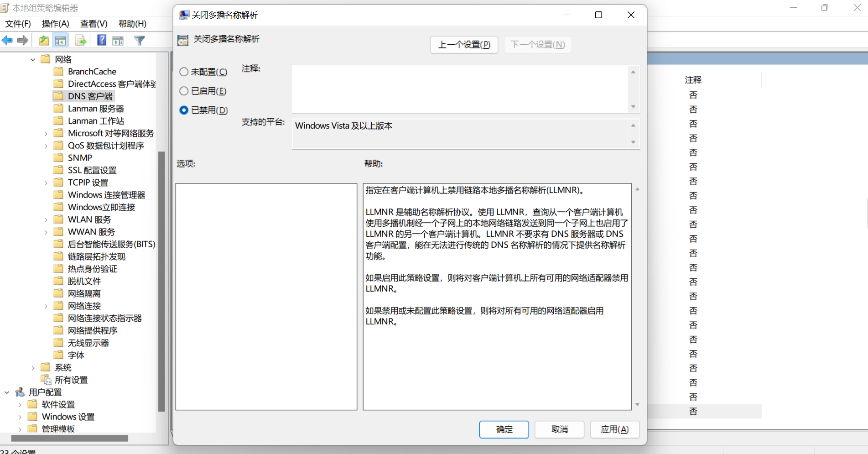Select DirectAccess 客户端体验 in the tree

[112, 84]
